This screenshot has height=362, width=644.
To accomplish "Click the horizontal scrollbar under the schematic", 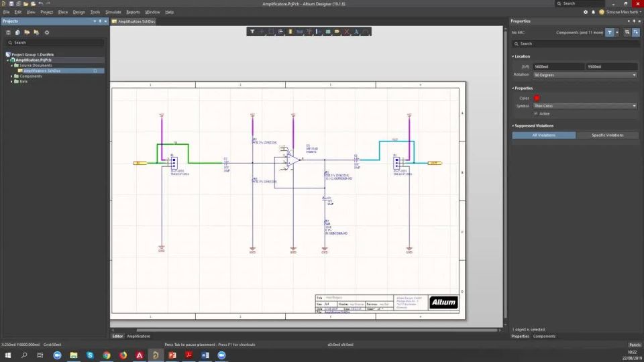I will coord(316,330).
